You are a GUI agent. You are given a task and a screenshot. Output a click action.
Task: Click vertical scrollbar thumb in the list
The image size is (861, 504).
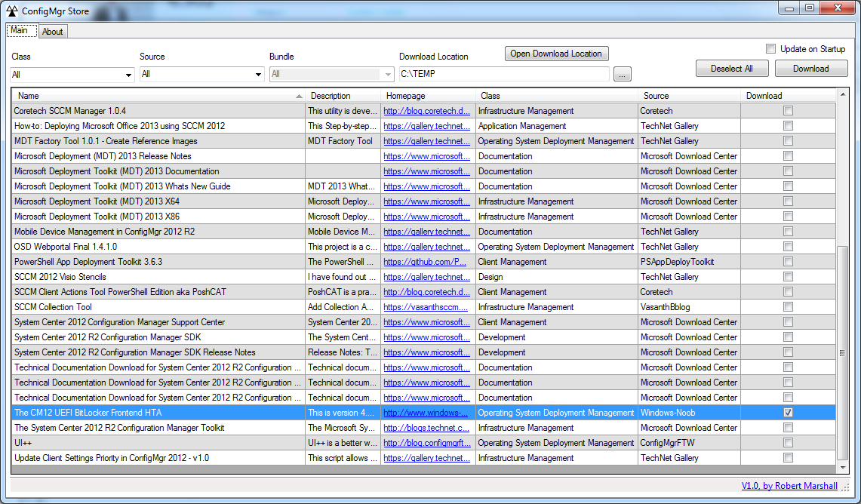tap(842, 352)
